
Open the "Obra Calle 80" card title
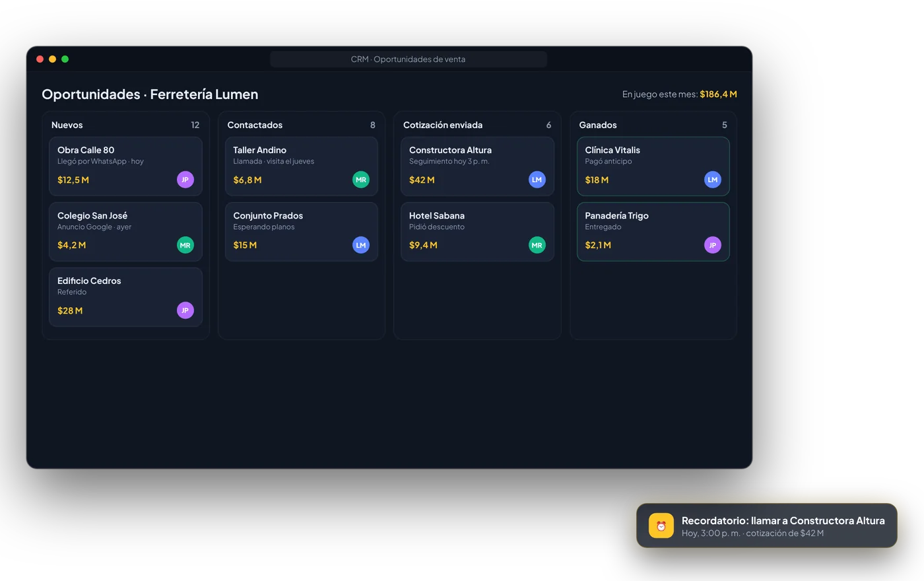(x=86, y=150)
